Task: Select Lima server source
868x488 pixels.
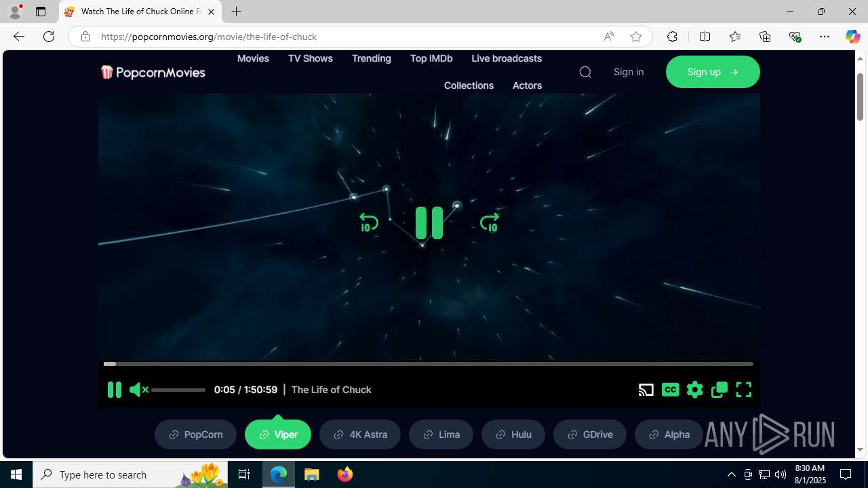Action: [x=441, y=434]
